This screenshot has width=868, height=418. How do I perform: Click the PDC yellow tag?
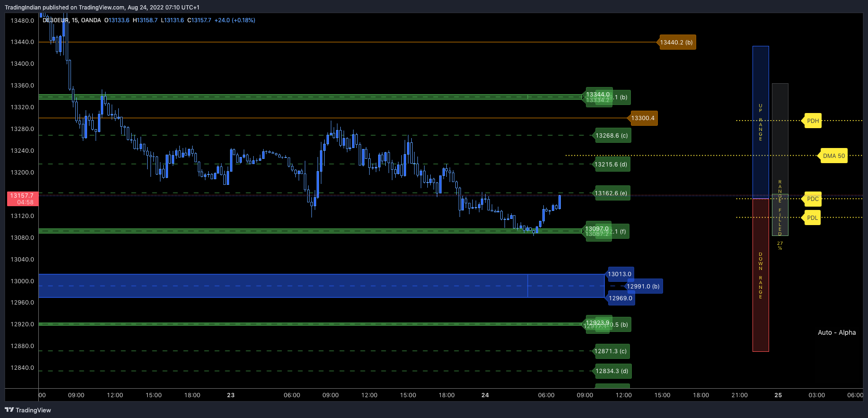813,199
